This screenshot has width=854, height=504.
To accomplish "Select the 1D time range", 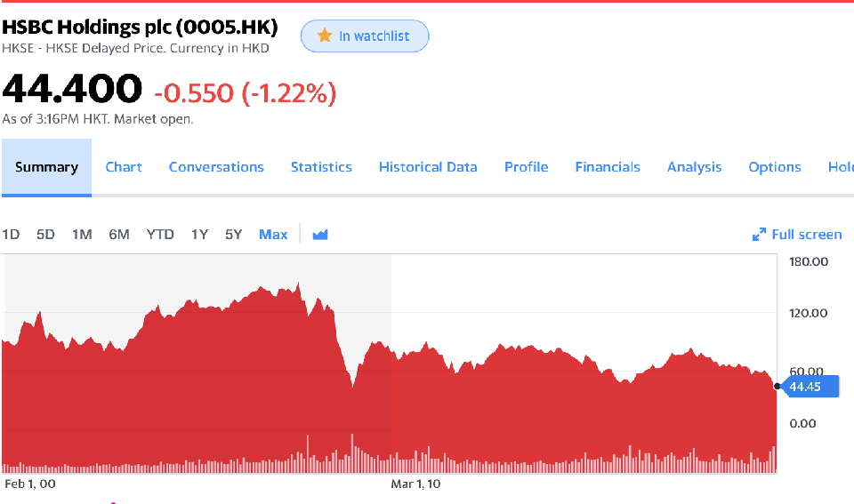I will click(11, 235).
